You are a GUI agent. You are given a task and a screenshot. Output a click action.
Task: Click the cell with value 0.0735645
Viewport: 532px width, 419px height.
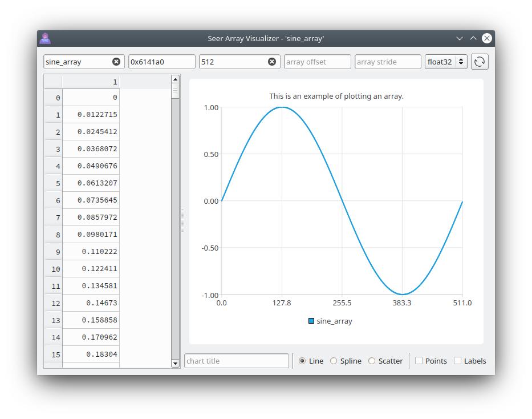point(91,200)
